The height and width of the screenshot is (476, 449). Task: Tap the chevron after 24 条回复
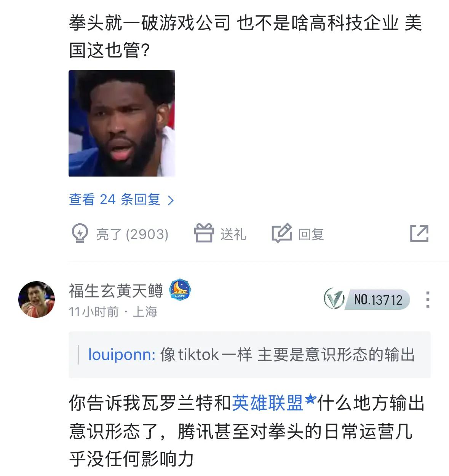[x=171, y=200]
